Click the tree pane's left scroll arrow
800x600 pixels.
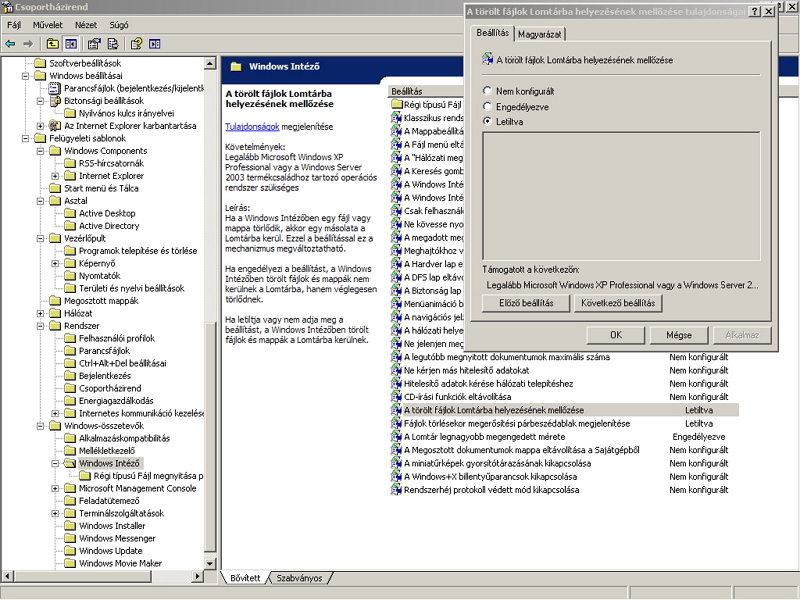point(7,576)
